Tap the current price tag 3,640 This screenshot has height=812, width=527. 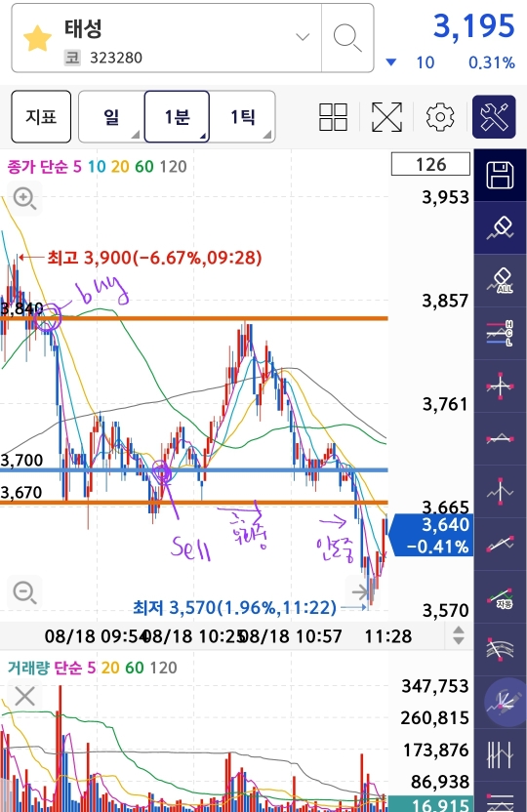point(431,535)
